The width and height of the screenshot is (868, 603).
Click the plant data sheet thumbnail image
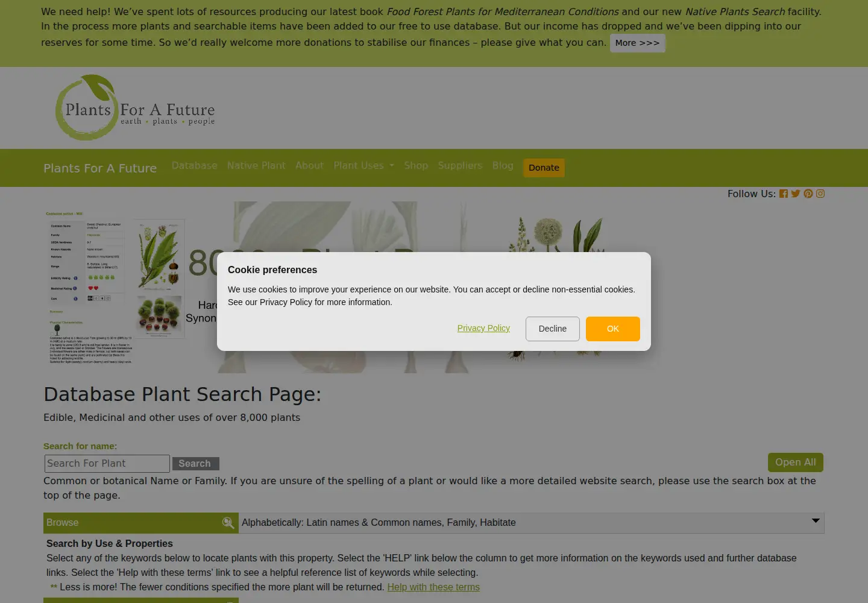[x=115, y=287]
